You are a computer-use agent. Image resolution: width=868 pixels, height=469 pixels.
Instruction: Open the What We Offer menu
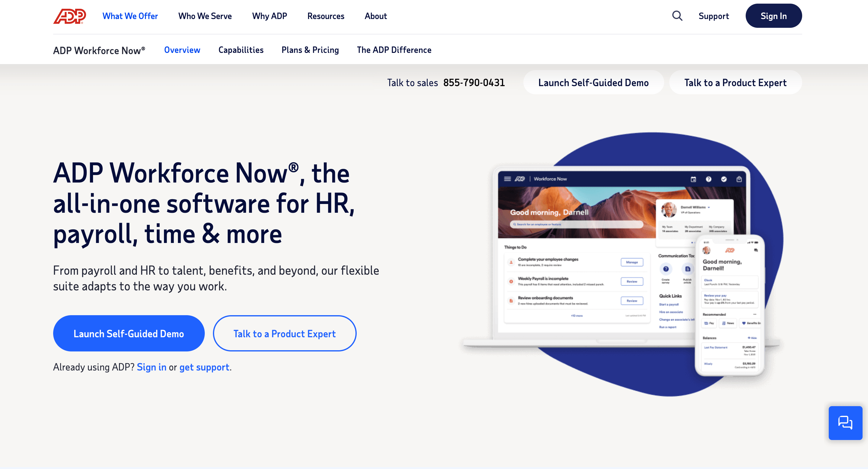[x=130, y=16]
